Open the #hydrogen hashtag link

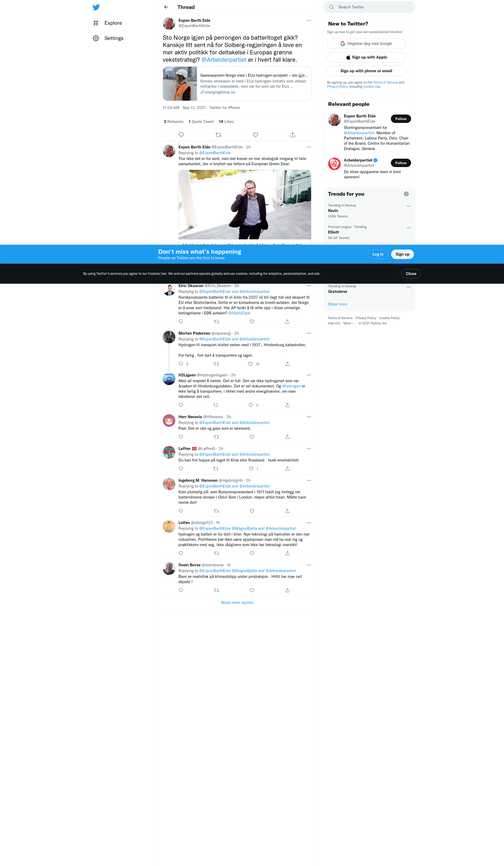[x=291, y=386]
